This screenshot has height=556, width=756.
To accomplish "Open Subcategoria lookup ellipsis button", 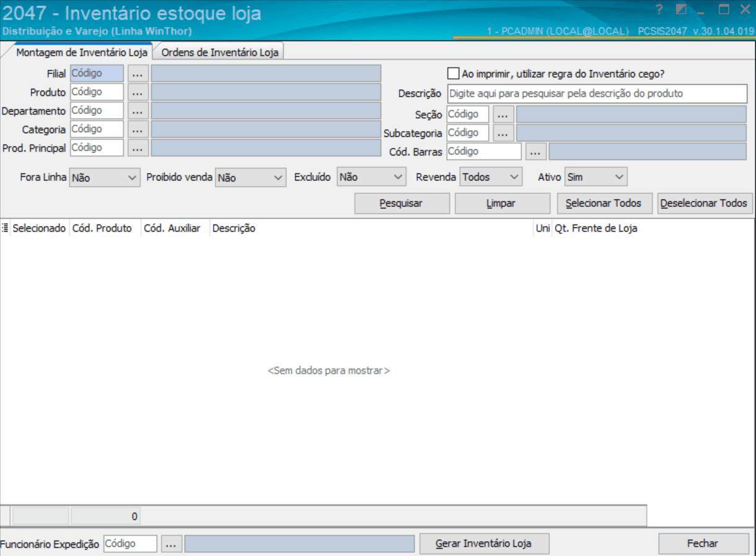I will pos(504,133).
